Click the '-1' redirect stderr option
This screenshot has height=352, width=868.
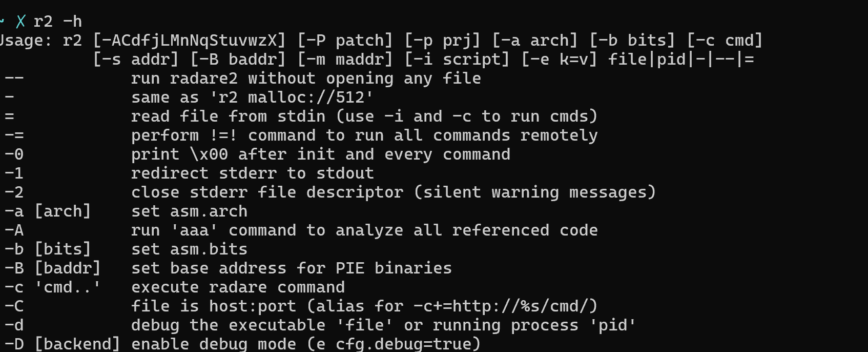coord(14,173)
